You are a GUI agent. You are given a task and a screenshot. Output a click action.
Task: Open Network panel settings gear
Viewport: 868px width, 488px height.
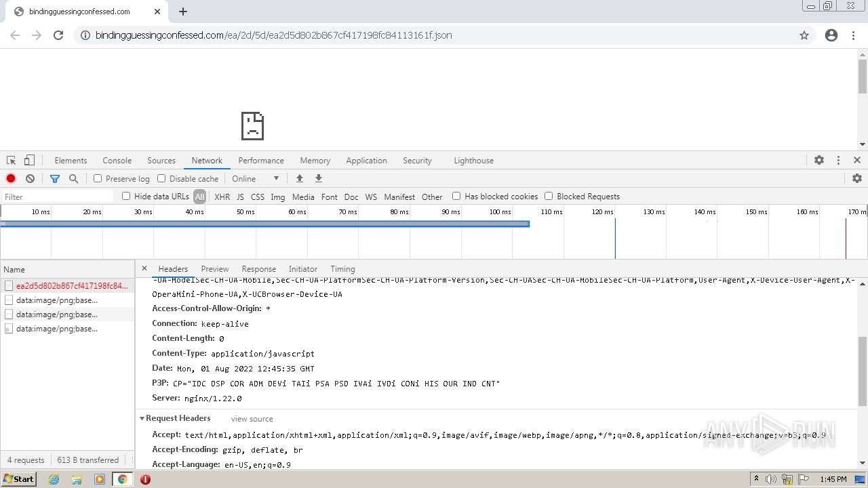click(857, 178)
